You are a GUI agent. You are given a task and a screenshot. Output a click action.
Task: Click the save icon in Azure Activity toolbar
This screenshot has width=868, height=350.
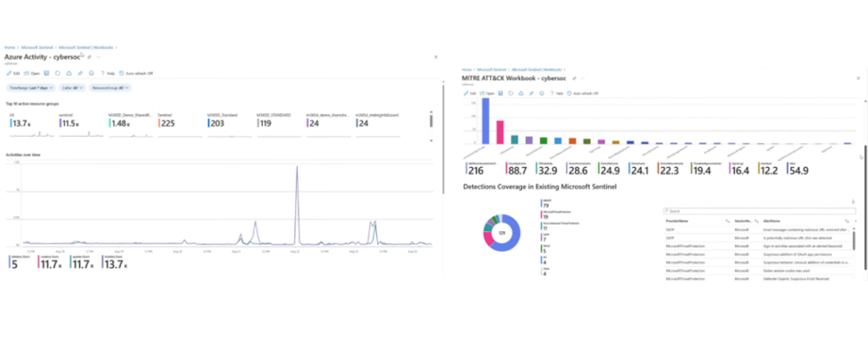(46, 73)
